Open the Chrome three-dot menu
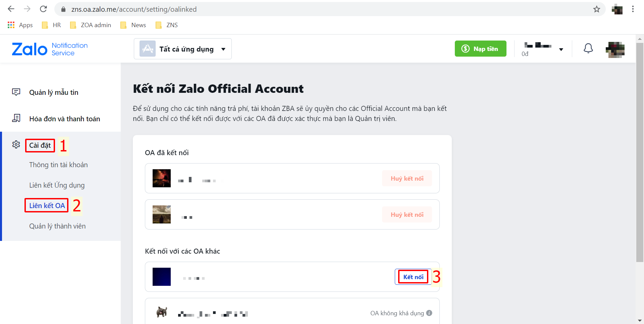 point(633,9)
